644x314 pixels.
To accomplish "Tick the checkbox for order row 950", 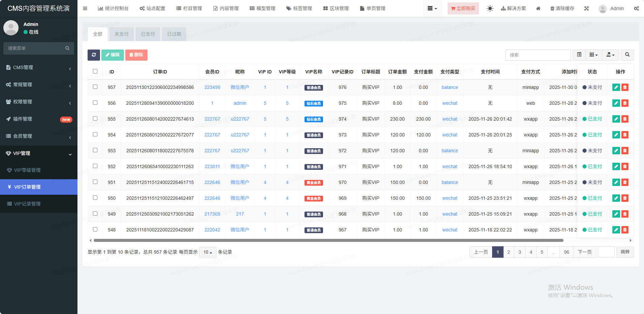I will pos(95,198).
